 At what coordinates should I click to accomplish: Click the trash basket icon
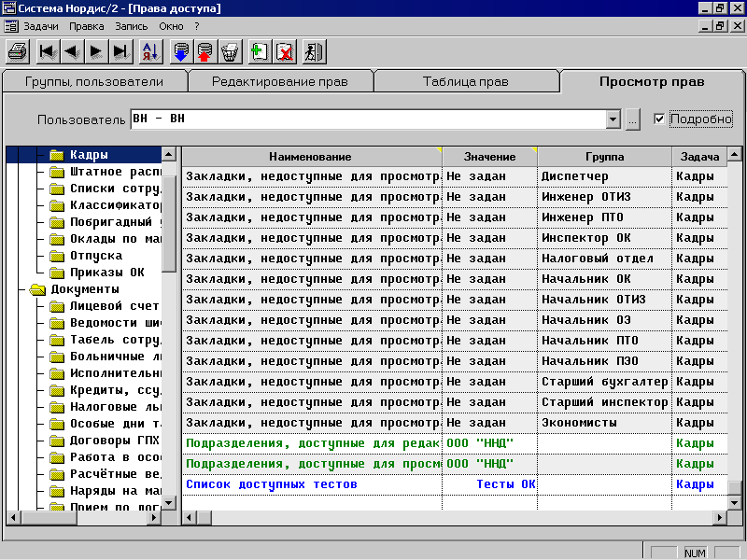(x=230, y=51)
